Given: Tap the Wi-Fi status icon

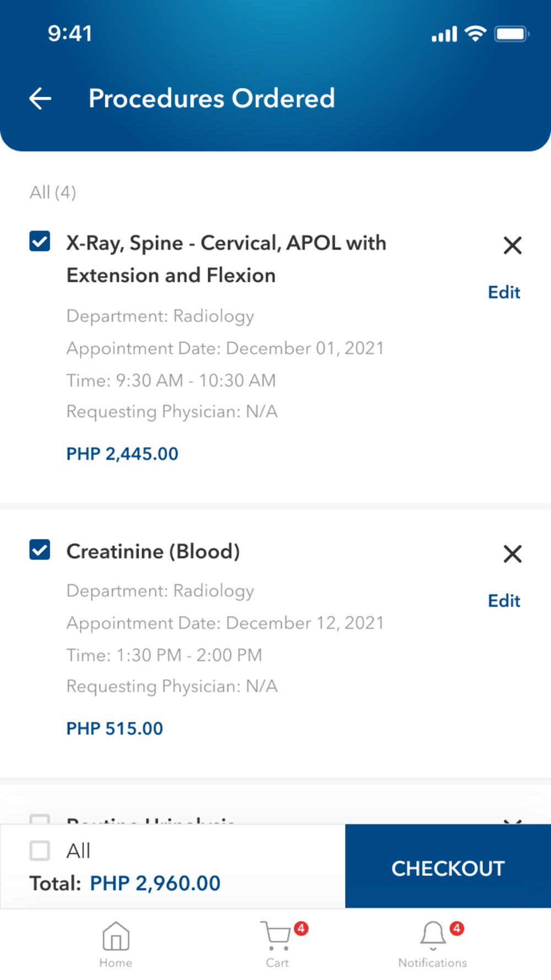Looking at the screenshot, I should pyautogui.click(x=475, y=34).
